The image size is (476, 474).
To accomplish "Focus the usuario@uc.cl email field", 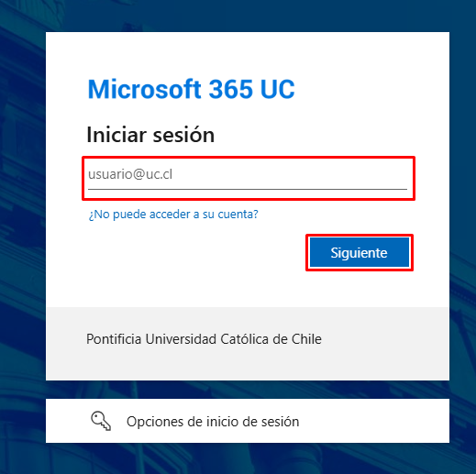I will (x=248, y=178).
